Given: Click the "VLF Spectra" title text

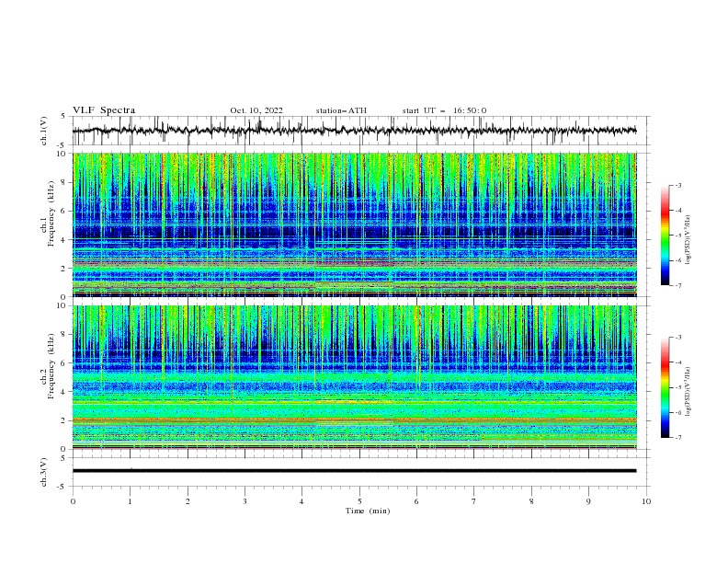Looking at the screenshot, I should [104, 110].
